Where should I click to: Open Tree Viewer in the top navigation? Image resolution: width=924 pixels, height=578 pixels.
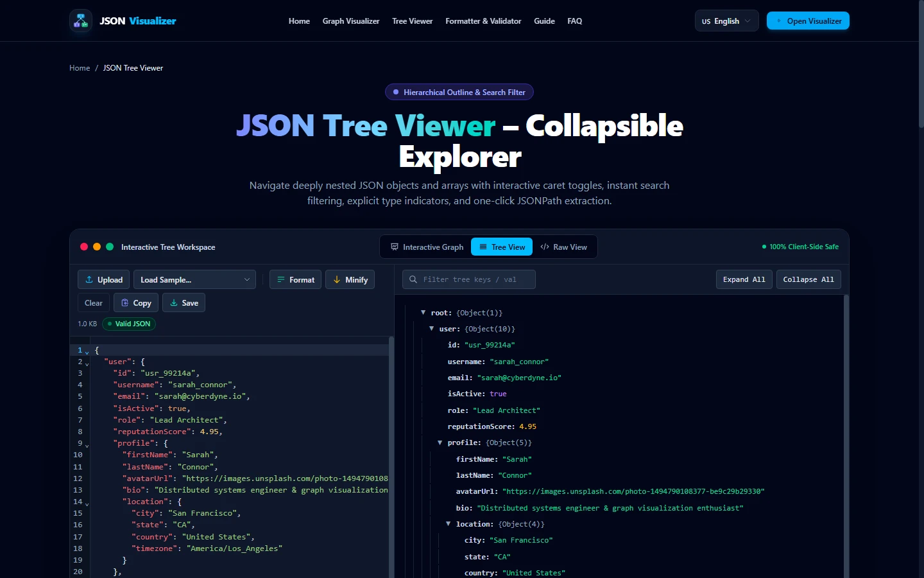(413, 21)
